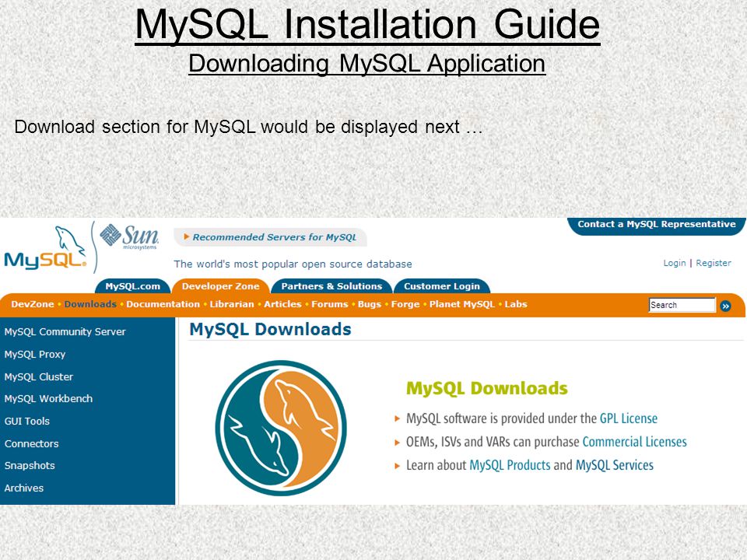Click the yin-yang dolphins Downloads graphic
The height and width of the screenshot is (560, 747).
(281, 428)
